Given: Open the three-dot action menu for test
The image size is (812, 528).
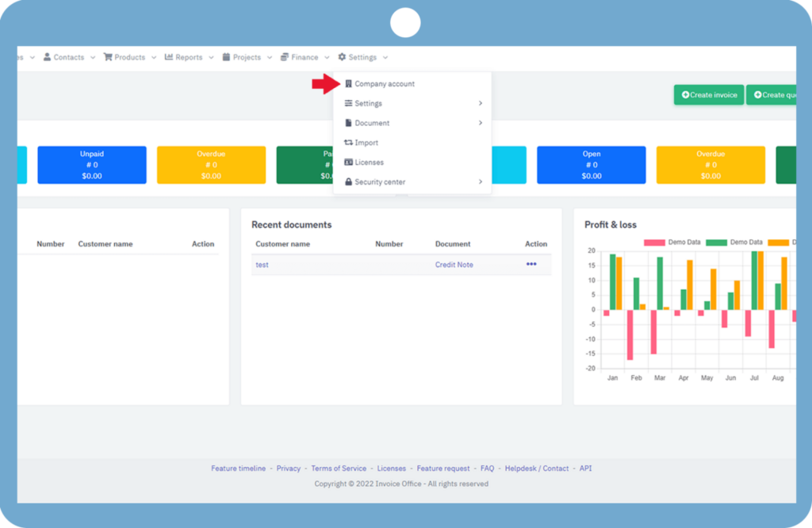Looking at the screenshot, I should pyautogui.click(x=531, y=264).
